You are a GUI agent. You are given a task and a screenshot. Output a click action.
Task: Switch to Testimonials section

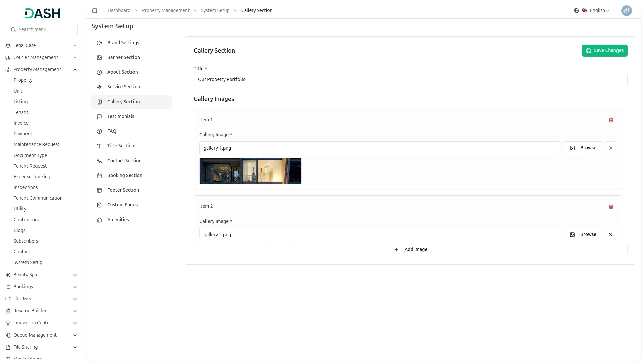click(121, 116)
